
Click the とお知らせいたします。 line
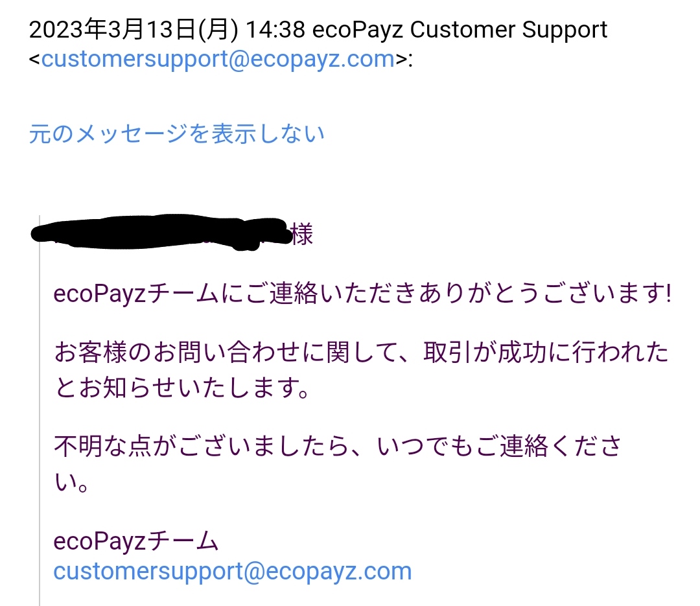182,387
